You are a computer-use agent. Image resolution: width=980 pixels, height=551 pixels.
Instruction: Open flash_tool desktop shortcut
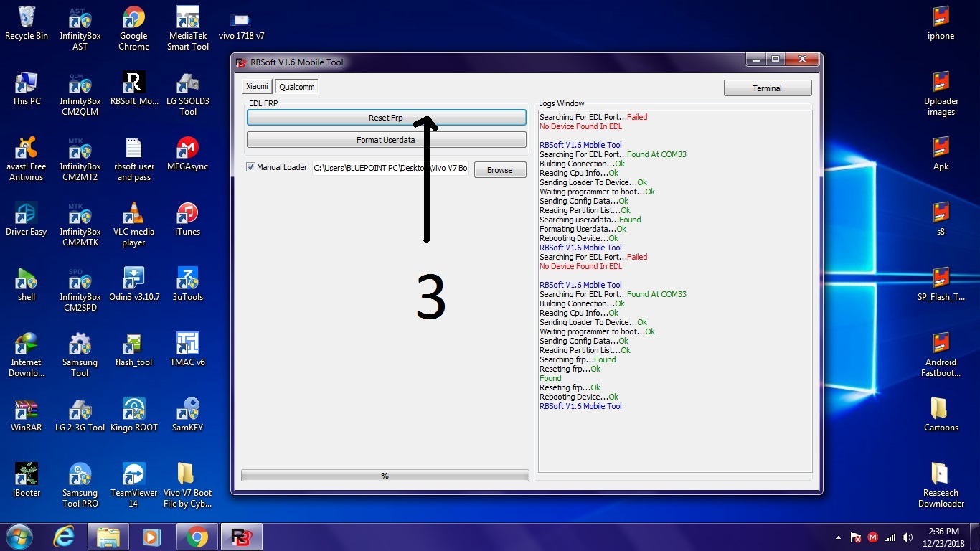click(x=133, y=349)
